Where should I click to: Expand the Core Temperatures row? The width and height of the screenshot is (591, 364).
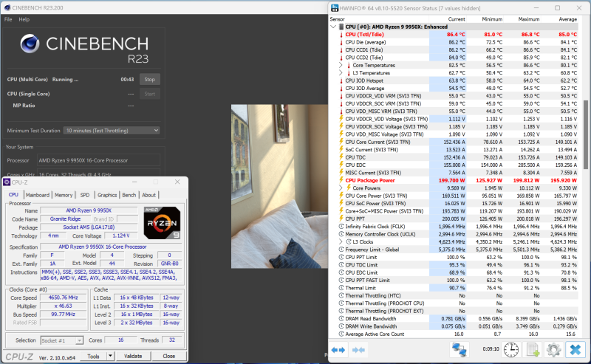point(341,65)
